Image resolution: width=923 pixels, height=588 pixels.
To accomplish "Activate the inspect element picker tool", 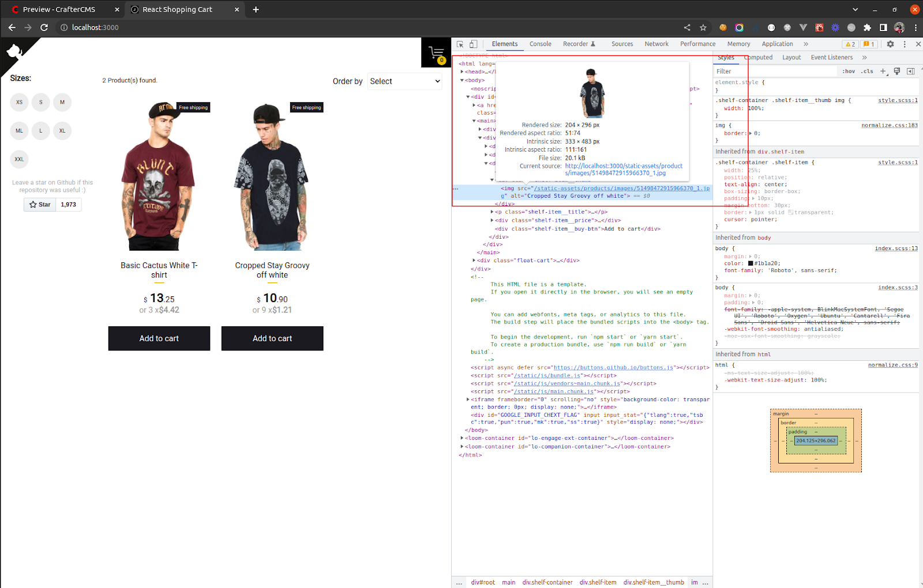I will point(460,44).
